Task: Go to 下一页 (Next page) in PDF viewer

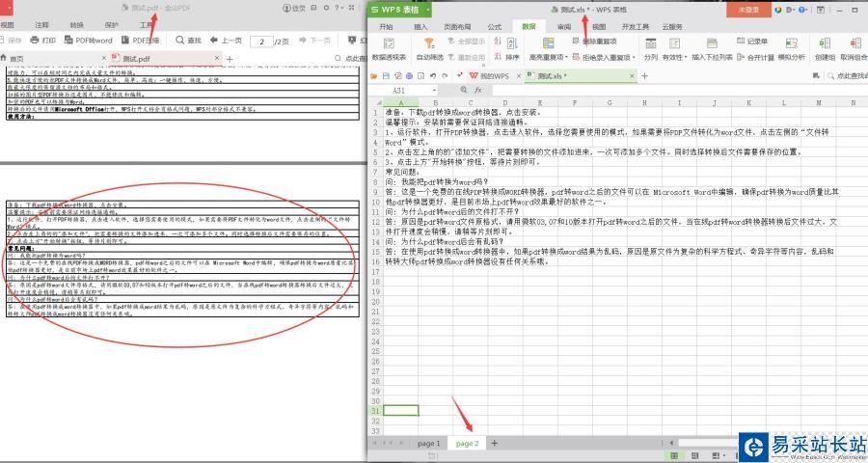Action: point(314,41)
